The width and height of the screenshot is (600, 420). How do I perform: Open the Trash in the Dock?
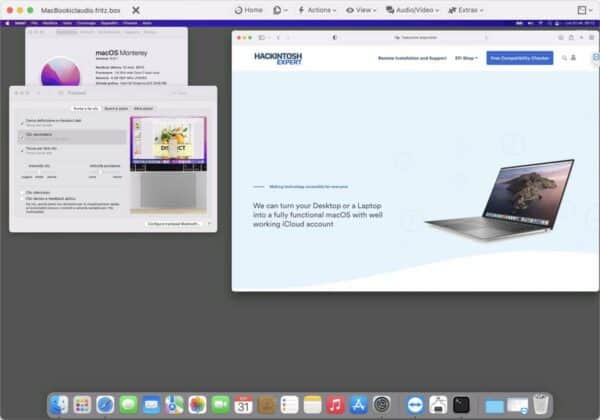point(541,405)
